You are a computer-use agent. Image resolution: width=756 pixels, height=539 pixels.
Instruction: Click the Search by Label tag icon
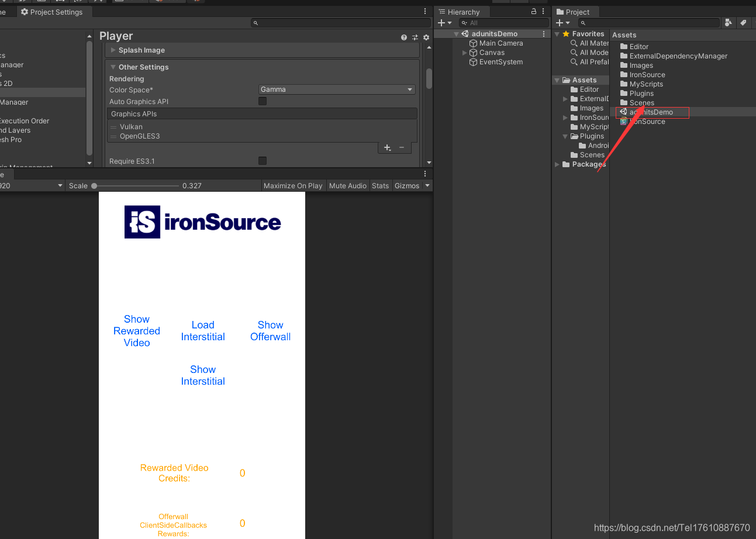click(x=743, y=22)
